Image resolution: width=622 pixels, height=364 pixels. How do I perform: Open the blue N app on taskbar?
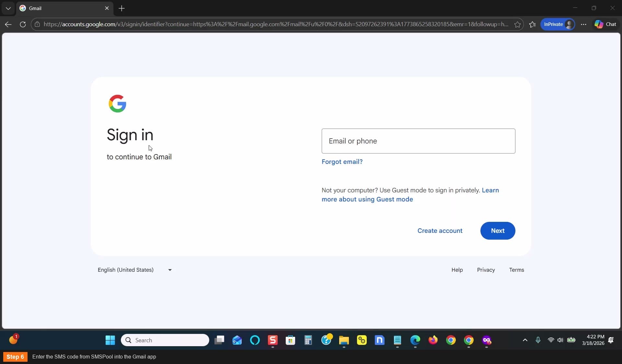[x=379, y=340]
